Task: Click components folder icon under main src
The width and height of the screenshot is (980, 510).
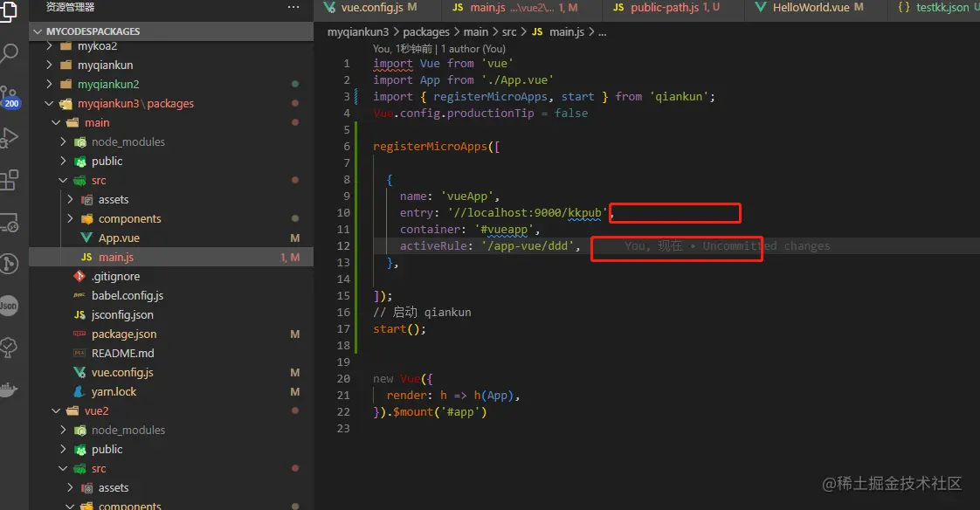Action: tap(86, 218)
